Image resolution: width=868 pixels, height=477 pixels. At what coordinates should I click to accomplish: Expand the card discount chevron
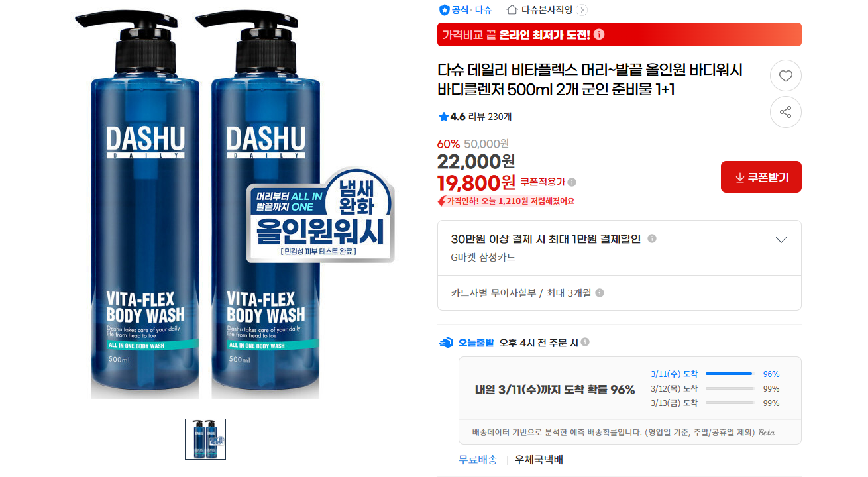(x=781, y=240)
